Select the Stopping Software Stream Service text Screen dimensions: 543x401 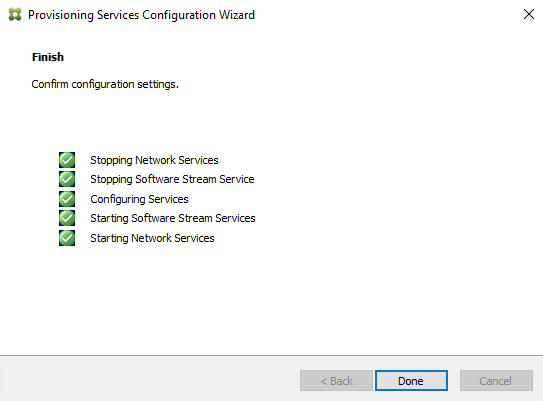pyautogui.click(x=172, y=179)
